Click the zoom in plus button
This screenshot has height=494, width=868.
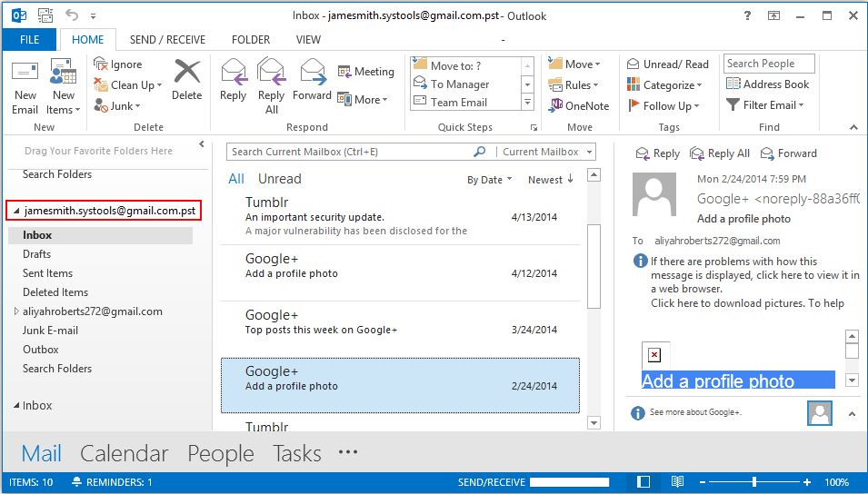click(807, 482)
